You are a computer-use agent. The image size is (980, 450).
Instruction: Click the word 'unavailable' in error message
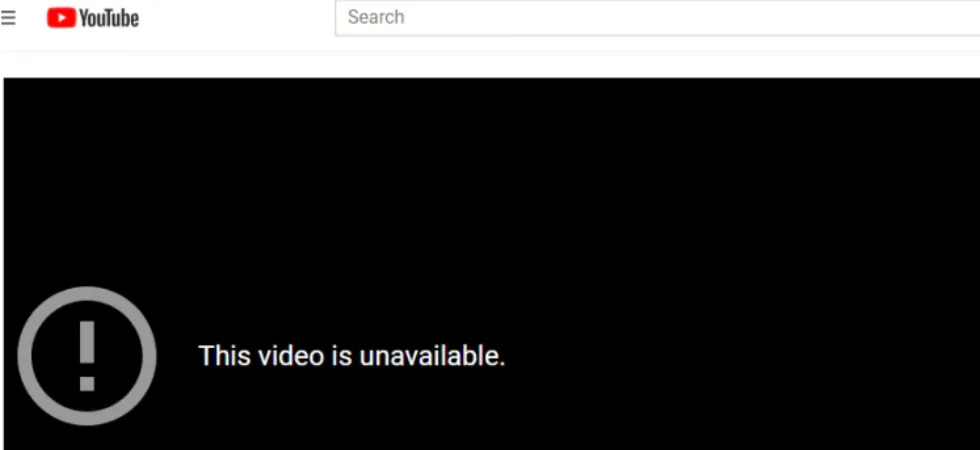point(431,356)
